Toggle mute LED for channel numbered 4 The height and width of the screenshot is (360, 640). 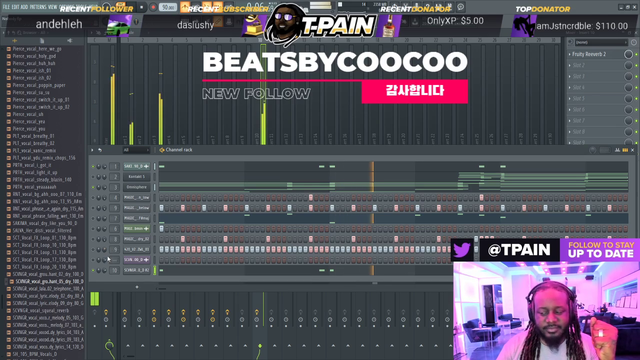tap(93, 198)
